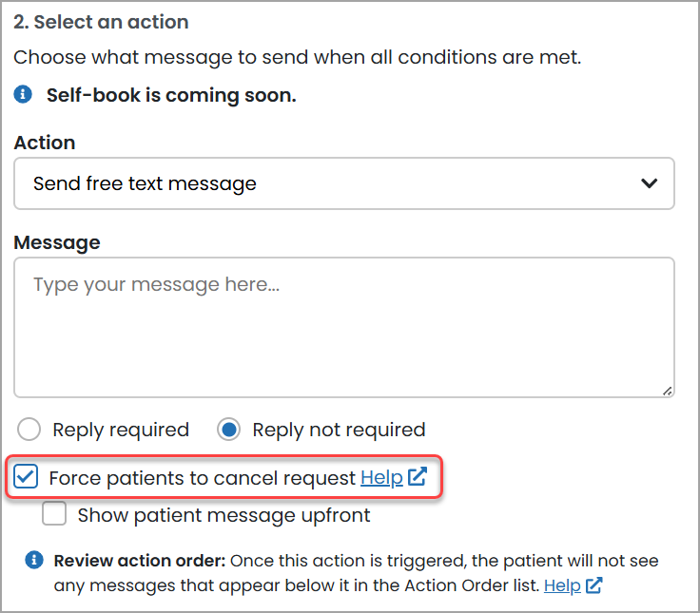This screenshot has width=700, height=613.
Task: Click the Reply not required label text
Action: (x=339, y=430)
